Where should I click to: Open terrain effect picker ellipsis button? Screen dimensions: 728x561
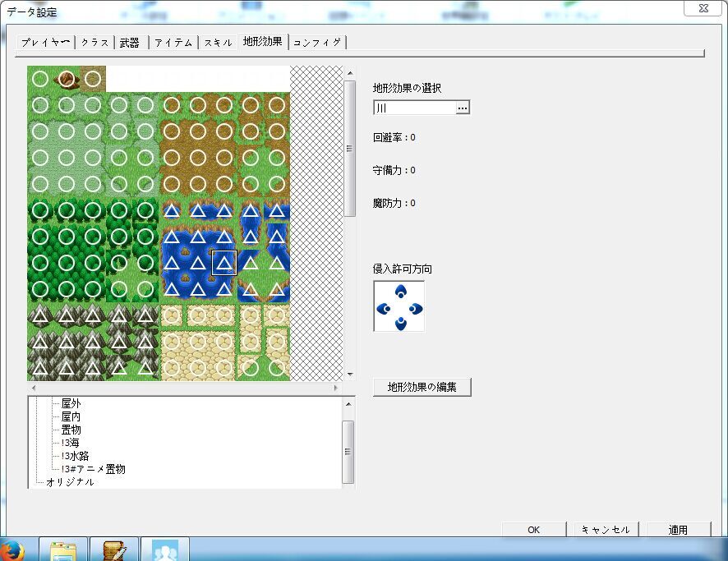coord(463,108)
